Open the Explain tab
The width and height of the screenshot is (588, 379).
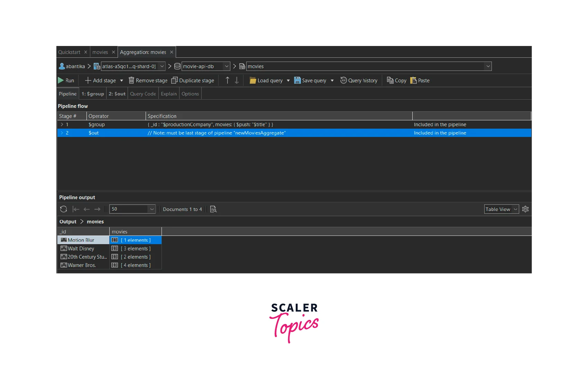tap(169, 94)
